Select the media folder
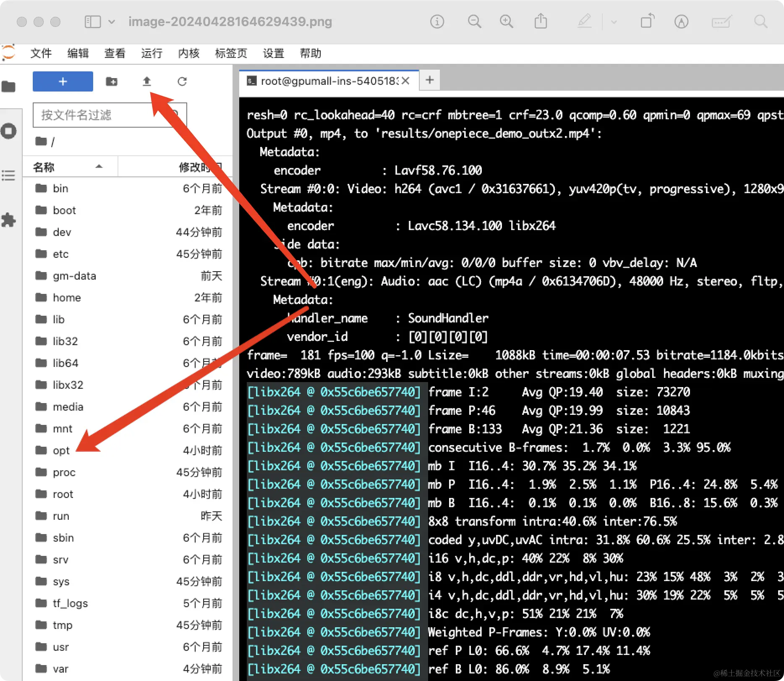Image resolution: width=784 pixels, height=681 pixels. pos(128,407)
